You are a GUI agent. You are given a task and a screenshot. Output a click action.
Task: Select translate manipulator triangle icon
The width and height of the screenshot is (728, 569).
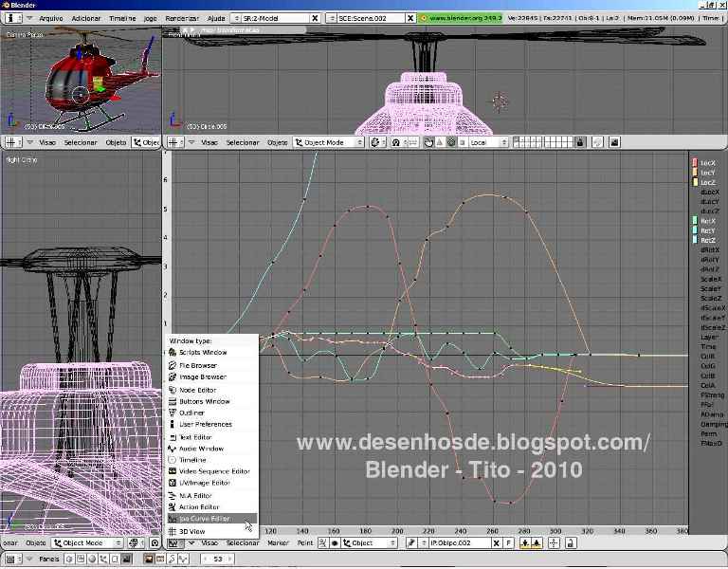[440, 142]
